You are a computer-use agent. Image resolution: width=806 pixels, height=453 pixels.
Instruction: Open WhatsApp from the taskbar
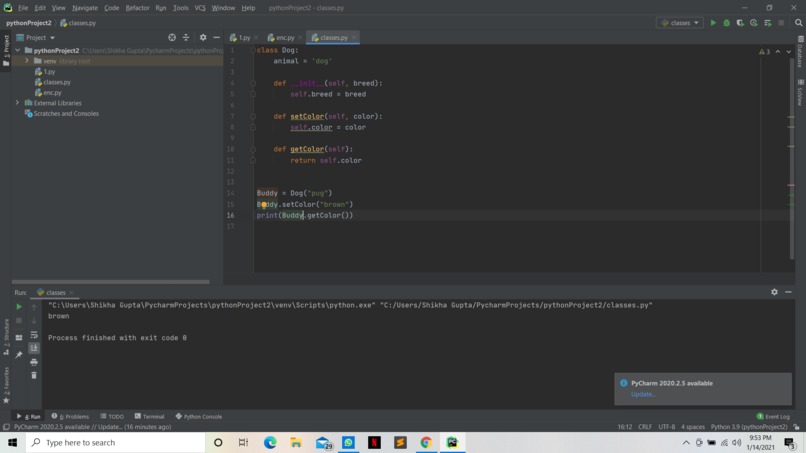[349, 442]
